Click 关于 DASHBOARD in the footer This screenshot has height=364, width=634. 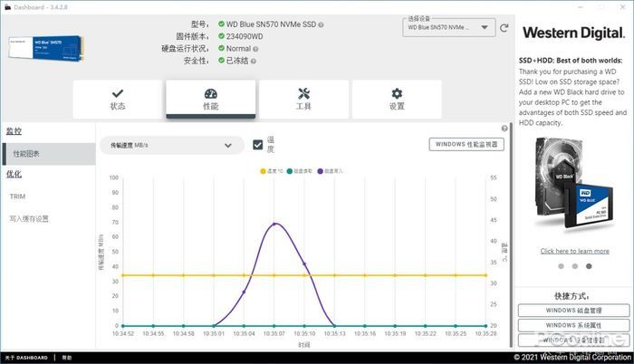click(x=26, y=358)
